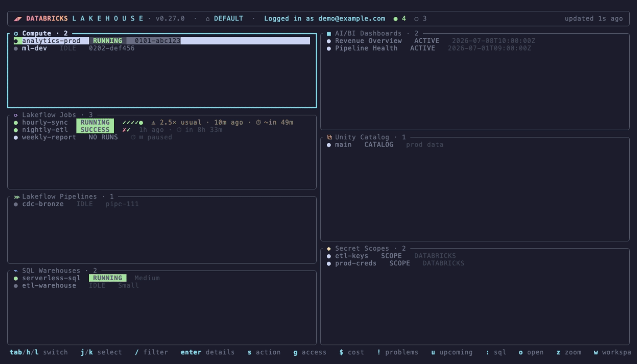This screenshot has height=364, width=637.
Task: Click status dot of weekly-report job
Action: tap(16, 137)
